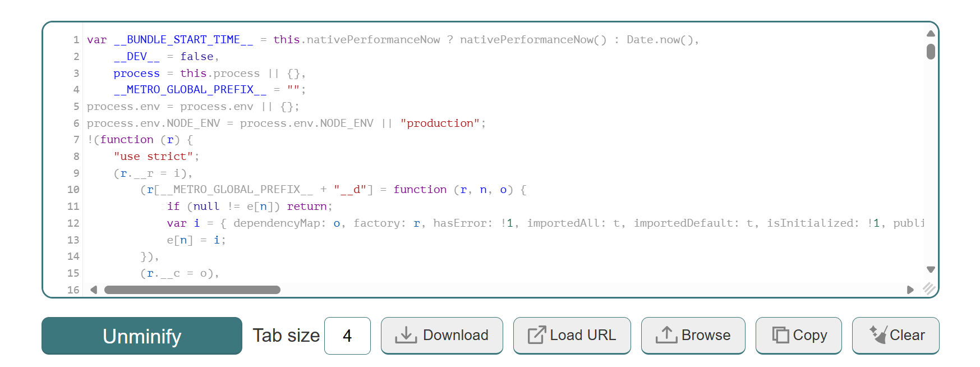Click the Clear broom icon
This screenshot has height=367, width=980.
click(x=877, y=335)
